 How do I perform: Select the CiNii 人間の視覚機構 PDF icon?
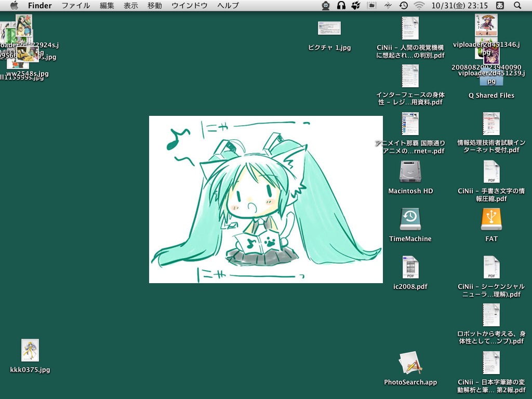pyautogui.click(x=410, y=28)
